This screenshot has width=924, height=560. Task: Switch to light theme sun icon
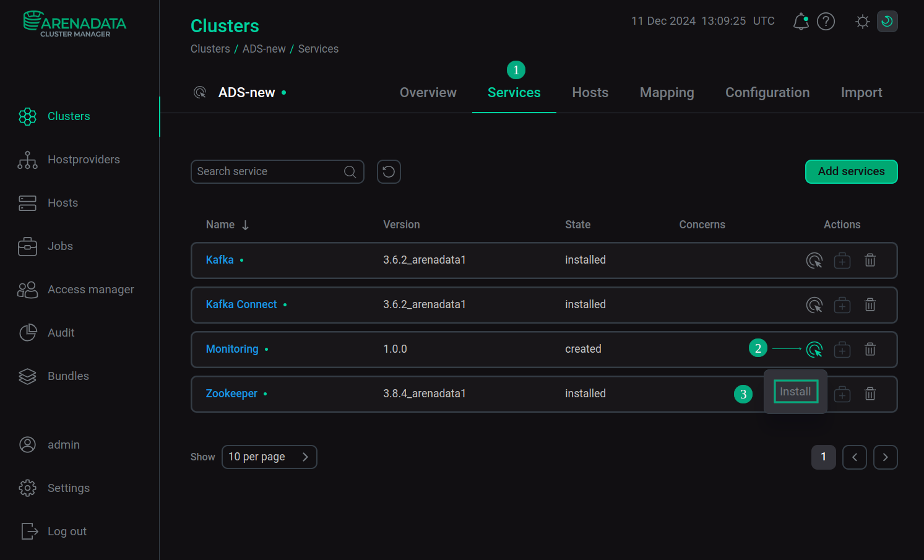(863, 22)
